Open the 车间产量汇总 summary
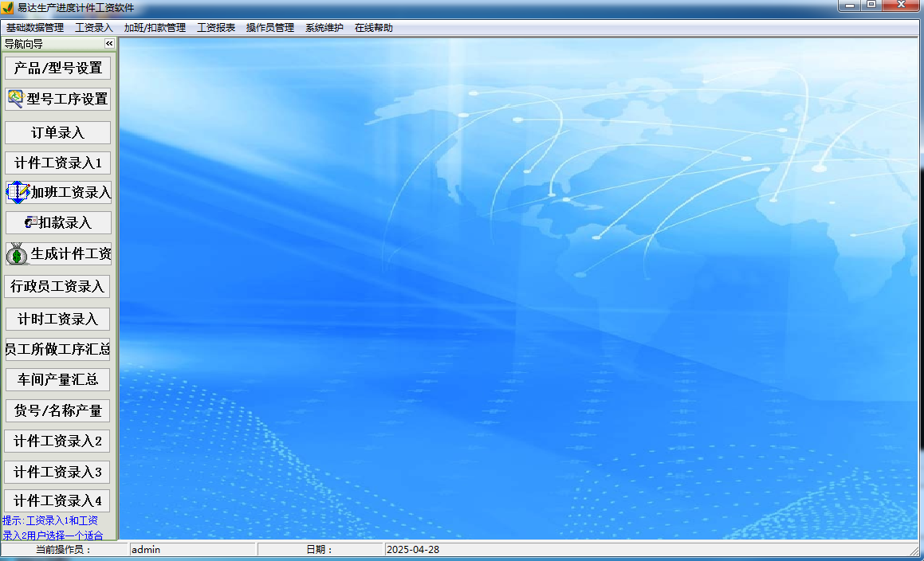924x561 pixels. point(57,380)
